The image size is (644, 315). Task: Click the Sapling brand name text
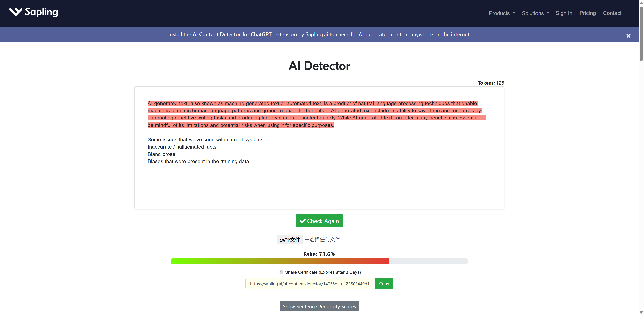tap(41, 12)
